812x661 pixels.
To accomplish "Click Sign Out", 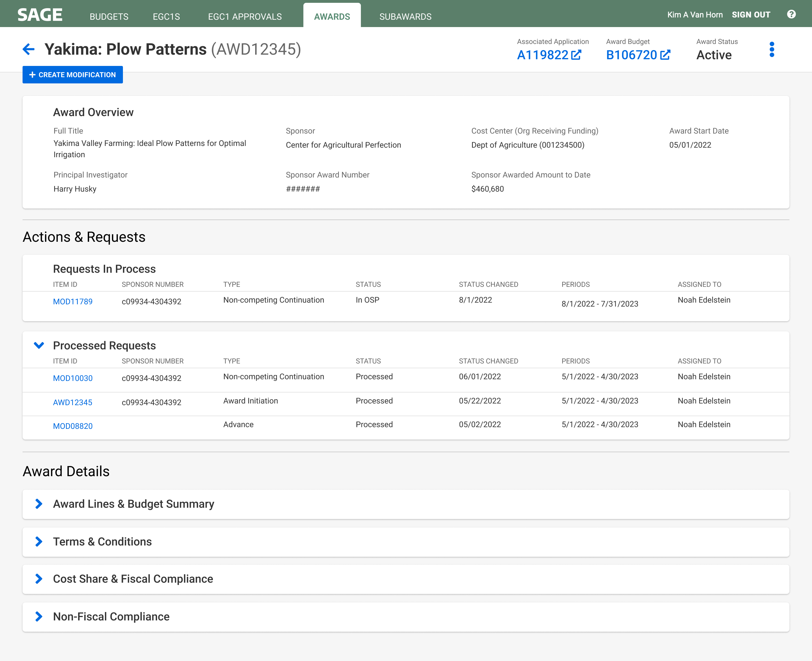I will click(751, 15).
